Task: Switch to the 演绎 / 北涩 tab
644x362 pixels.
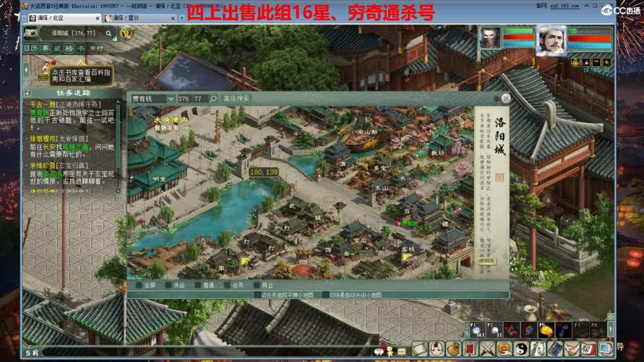Action: coord(64,18)
